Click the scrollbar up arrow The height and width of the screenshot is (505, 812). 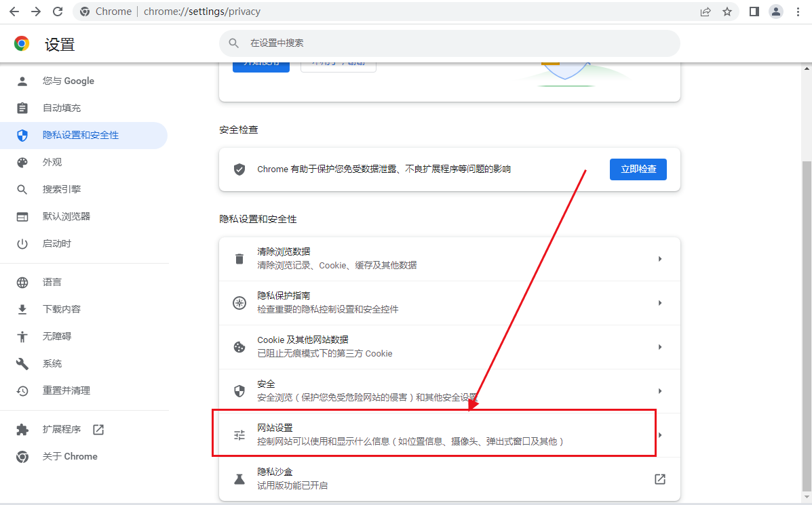pyautogui.click(x=807, y=68)
